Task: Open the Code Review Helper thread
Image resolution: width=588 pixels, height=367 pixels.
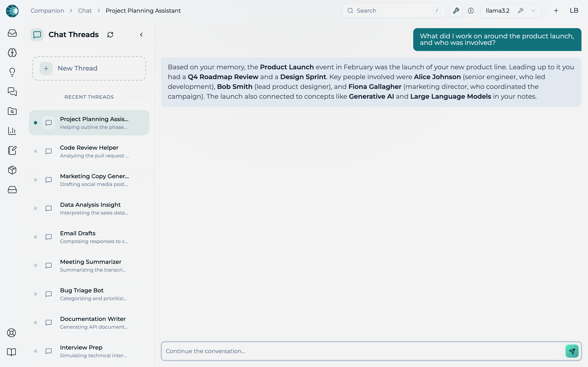Action: [x=89, y=151]
